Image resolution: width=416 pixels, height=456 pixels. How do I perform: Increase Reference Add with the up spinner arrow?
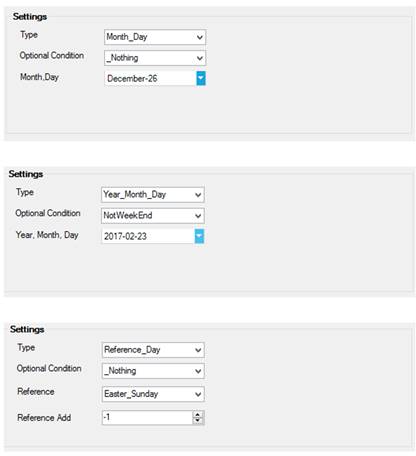[x=198, y=414]
